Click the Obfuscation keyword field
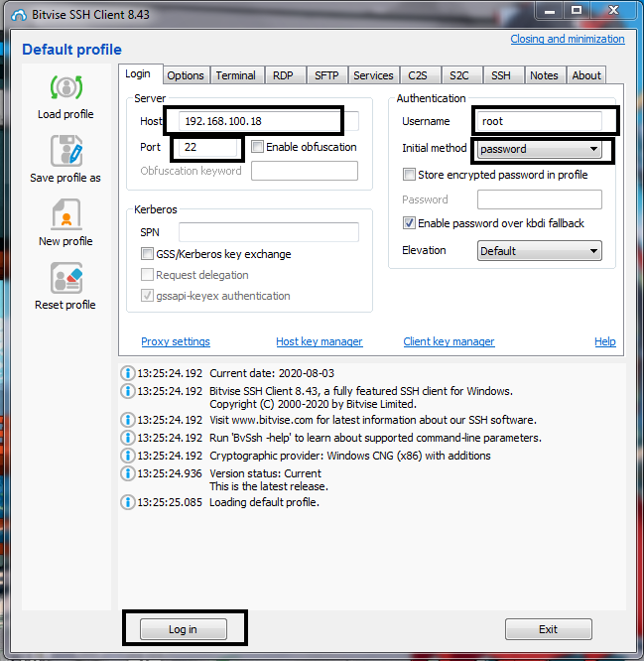 [305, 171]
